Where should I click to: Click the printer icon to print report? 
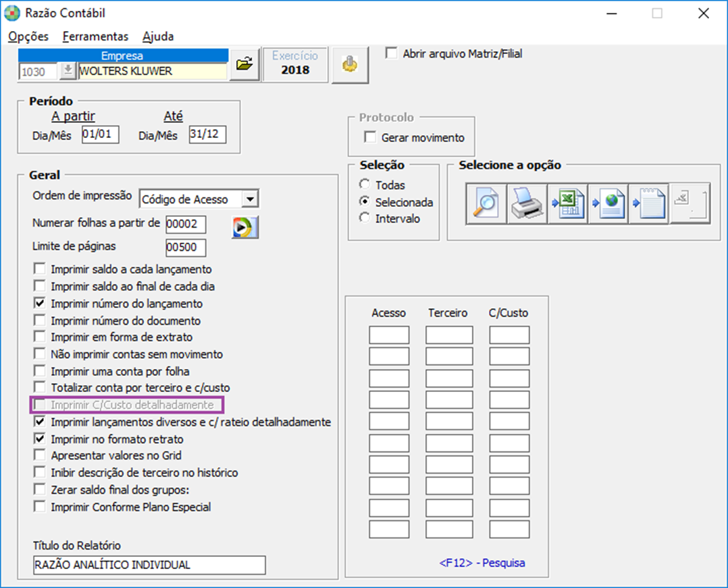click(527, 203)
